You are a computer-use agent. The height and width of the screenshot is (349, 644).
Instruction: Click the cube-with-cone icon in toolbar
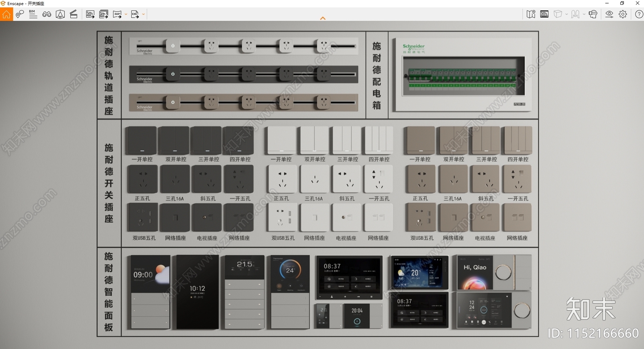coord(60,14)
